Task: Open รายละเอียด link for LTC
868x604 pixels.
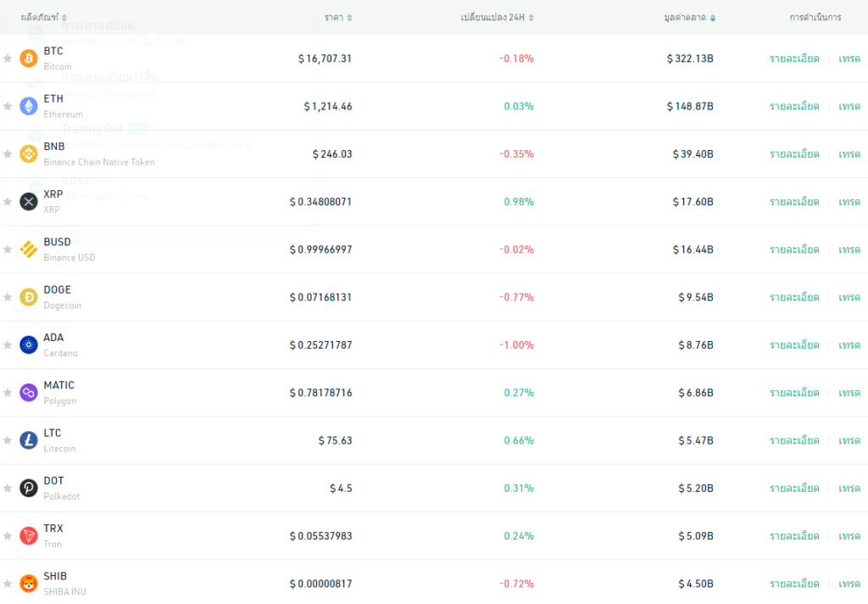Action: (x=794, y=440)
